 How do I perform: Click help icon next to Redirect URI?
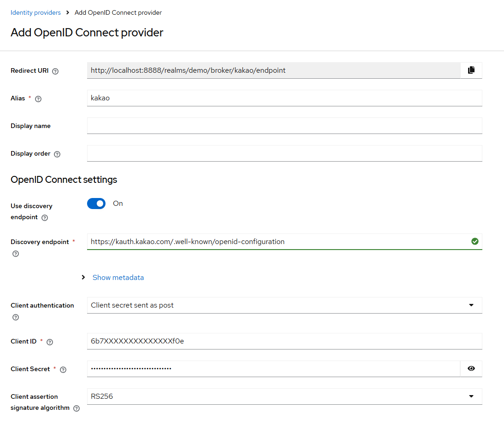55,71
